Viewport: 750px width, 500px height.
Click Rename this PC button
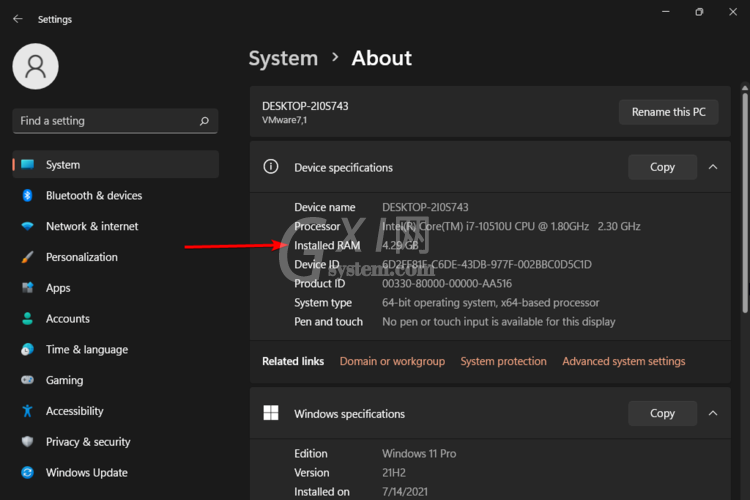tap(668, 112)
